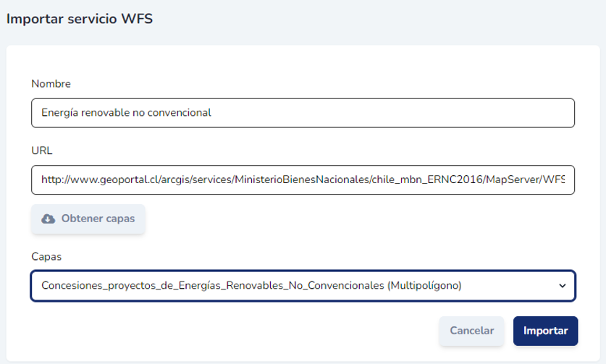Click the Capas field label
Viewport: 606px width, 364px height.
point(46,256)
